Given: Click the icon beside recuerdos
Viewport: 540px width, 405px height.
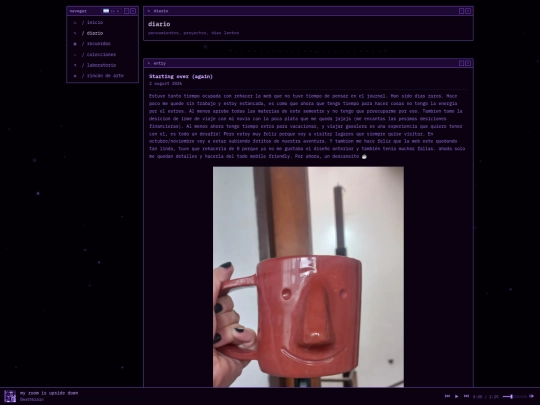Looking at the screenshot, I should (75, 44).
